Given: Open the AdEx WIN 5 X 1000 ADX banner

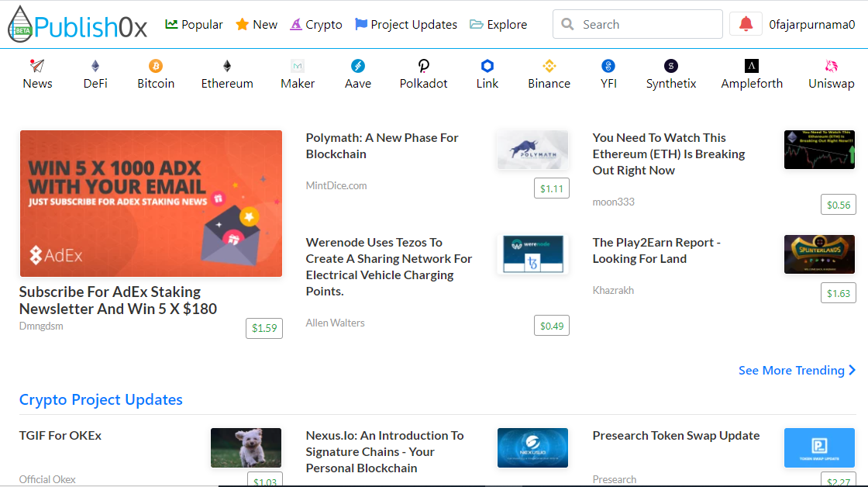Looking at the screenshot, I should point(151,203).
